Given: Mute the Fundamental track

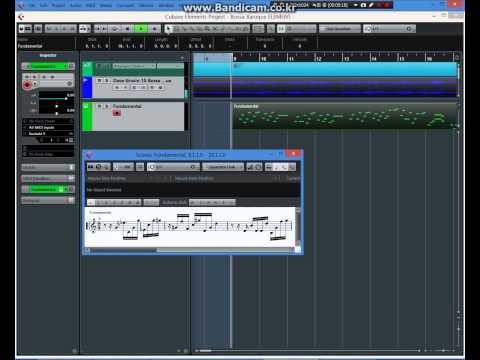Looking at the screenshot, I should [x=99, y=106].
